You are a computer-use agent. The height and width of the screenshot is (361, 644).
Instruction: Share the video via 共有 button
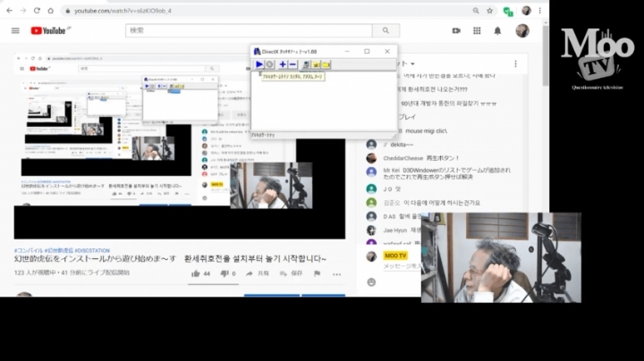(x=257, y=273)
